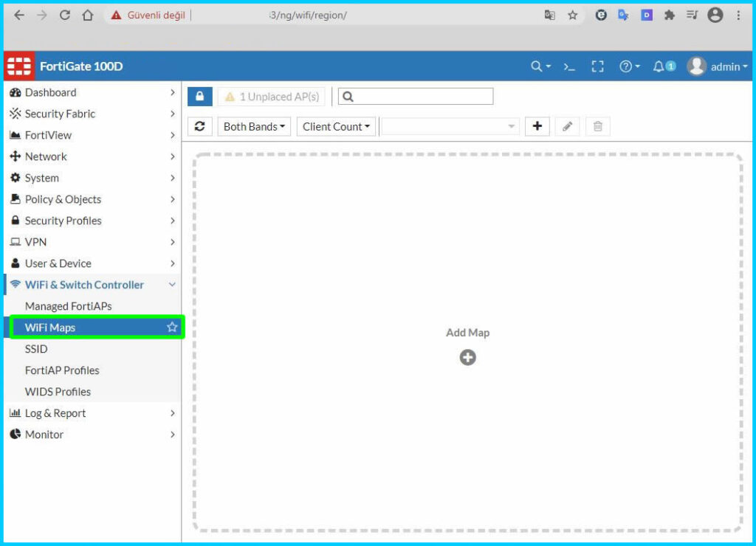This screenshot has width=756, height=546.
Task: Click the 1 Unplaced AP(s) button
Action: (x=272, y=97)
